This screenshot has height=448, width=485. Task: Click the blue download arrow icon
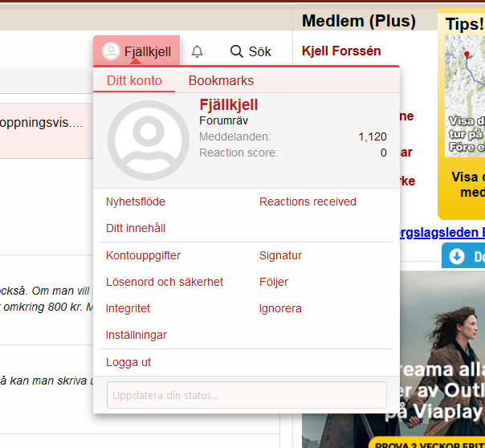(x=457, y=256)
